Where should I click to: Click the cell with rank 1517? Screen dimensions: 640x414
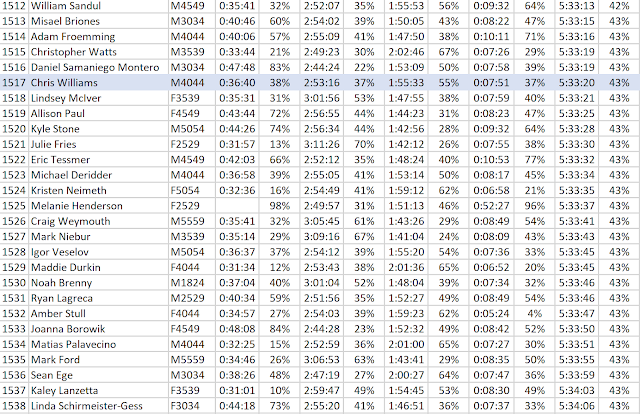(x=14, y=83)
